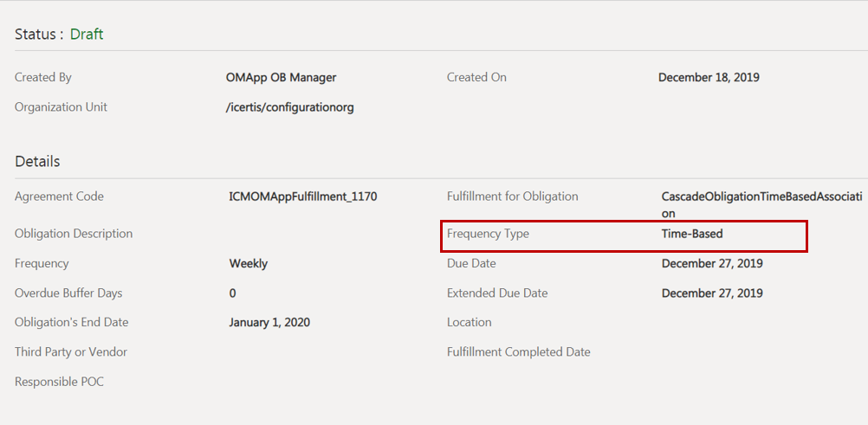Click the Location field label
Image resolution: width=868 pixels, height=425 pixels.
tap(470, 323)
